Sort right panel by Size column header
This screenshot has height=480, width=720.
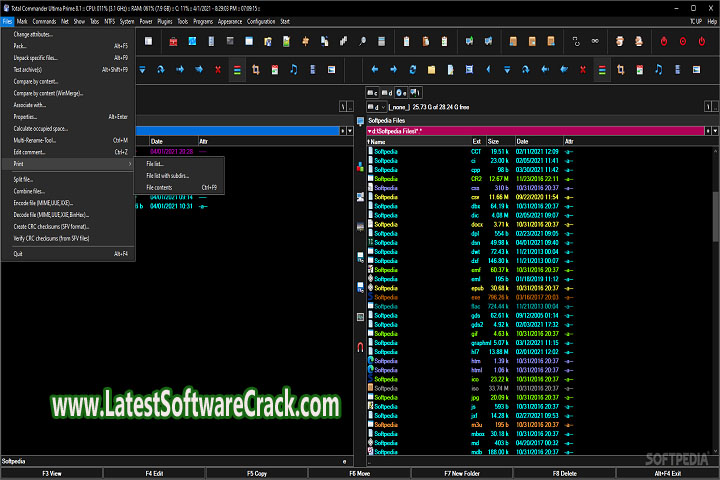[x=500, y=141]
